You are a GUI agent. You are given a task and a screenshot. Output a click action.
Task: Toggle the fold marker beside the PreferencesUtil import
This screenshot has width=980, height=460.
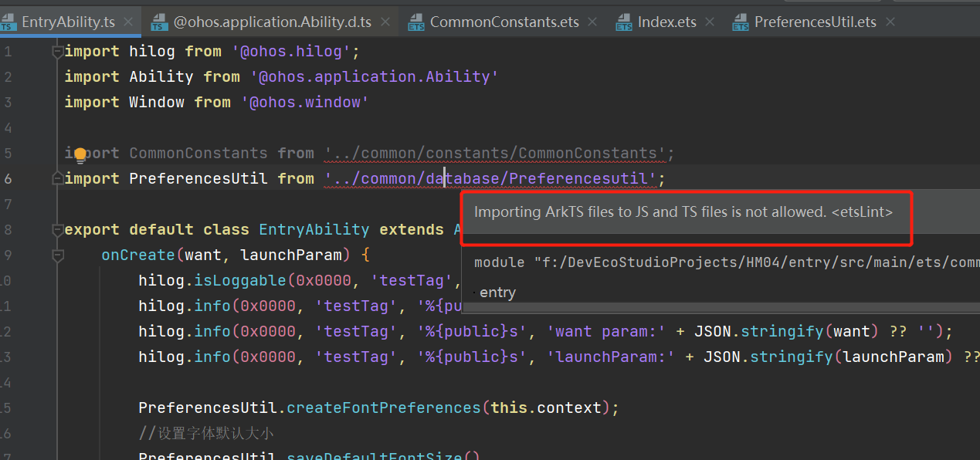(x=57, y=179)
